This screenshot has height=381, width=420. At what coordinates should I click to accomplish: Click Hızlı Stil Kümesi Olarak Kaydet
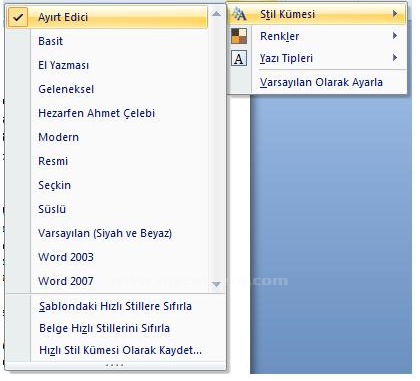coord(115,350)
